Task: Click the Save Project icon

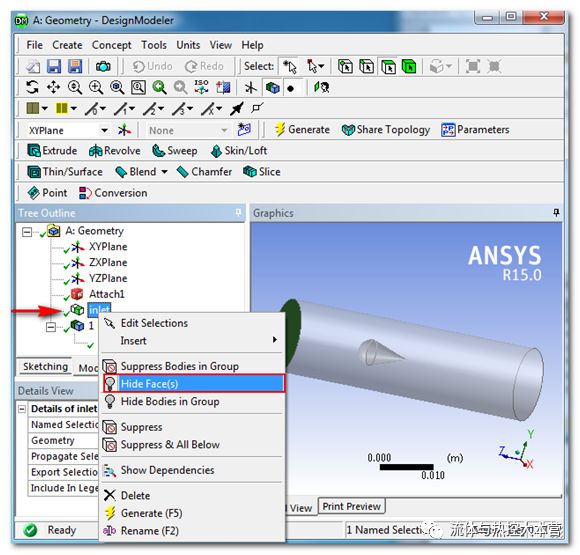Action: tap(54, 67)
